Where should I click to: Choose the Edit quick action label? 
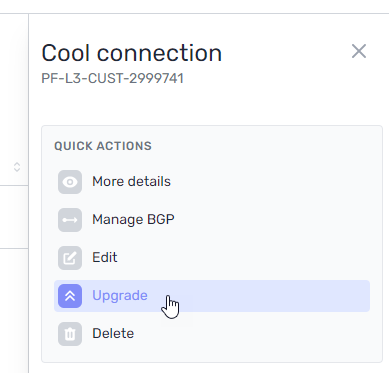tap(105, 258)
